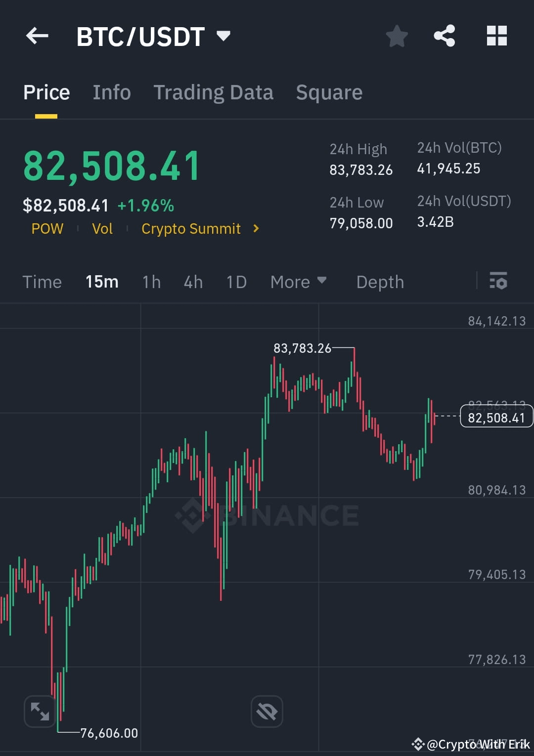The width and height of the screenshot is (534, 756).
Task: Toggle the Vol volume display
Action: (102, 228)
